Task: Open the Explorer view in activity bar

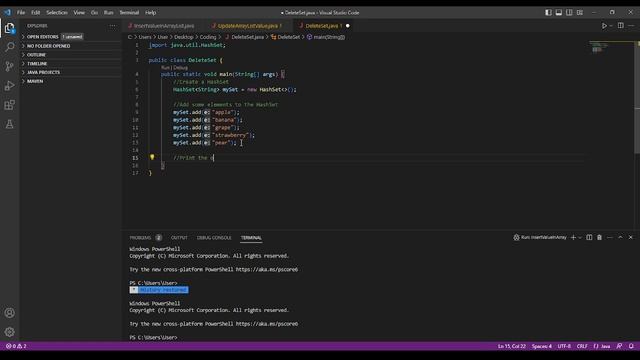Action: coord(9,28)
